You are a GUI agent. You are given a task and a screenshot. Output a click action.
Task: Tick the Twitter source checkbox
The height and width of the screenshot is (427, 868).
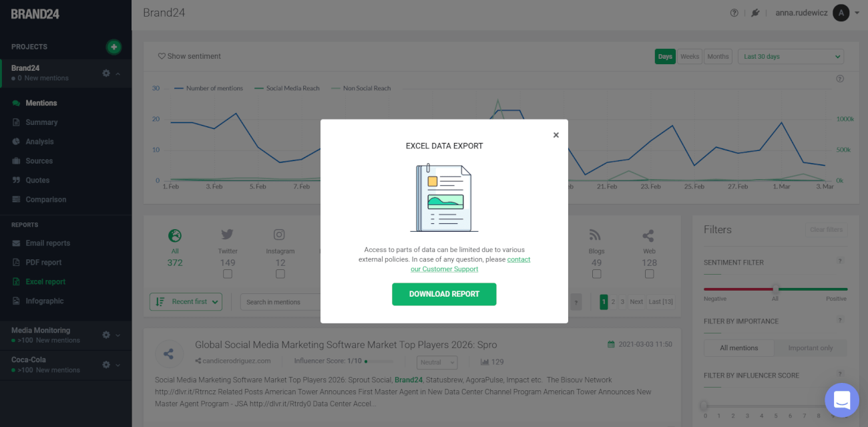(228, 274)
